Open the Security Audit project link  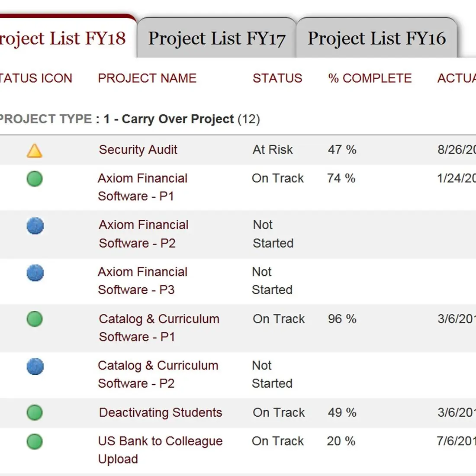[138, 150]
